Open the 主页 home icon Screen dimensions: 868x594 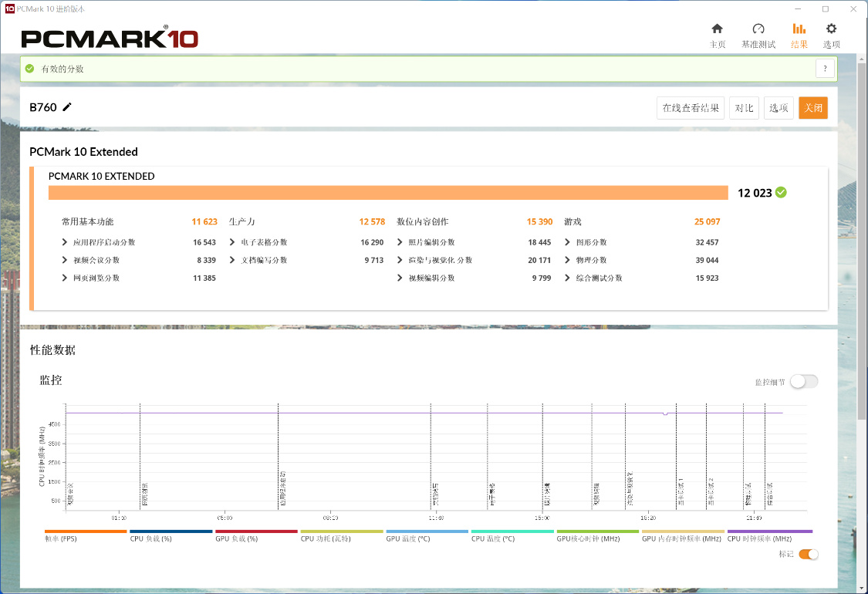[717, 29]
